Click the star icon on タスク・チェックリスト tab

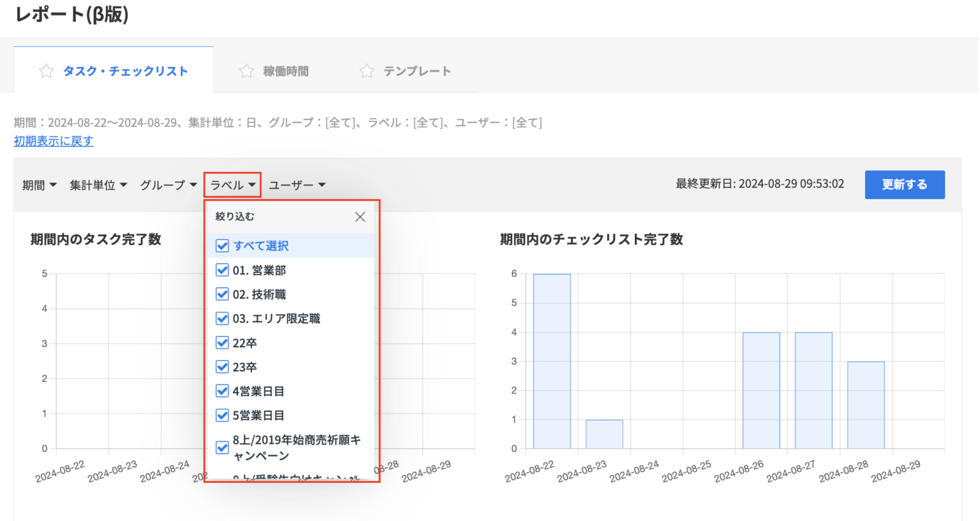coord(46,71)
